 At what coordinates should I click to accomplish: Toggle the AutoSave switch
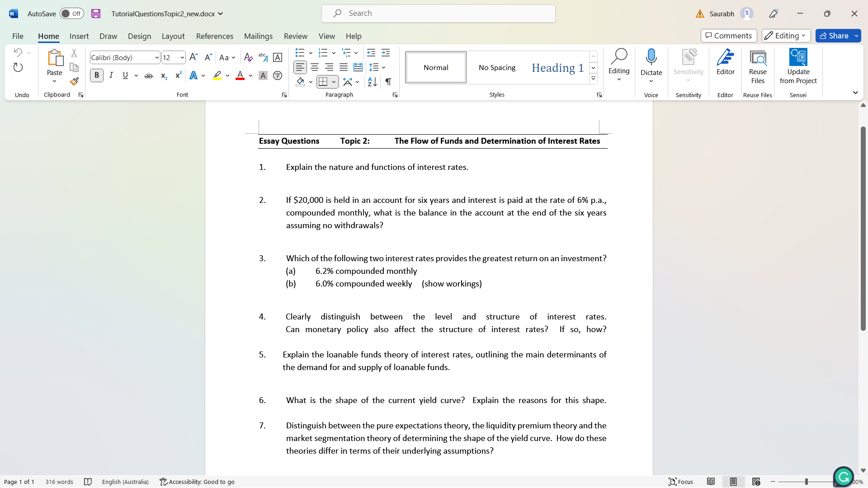[72, 14]
